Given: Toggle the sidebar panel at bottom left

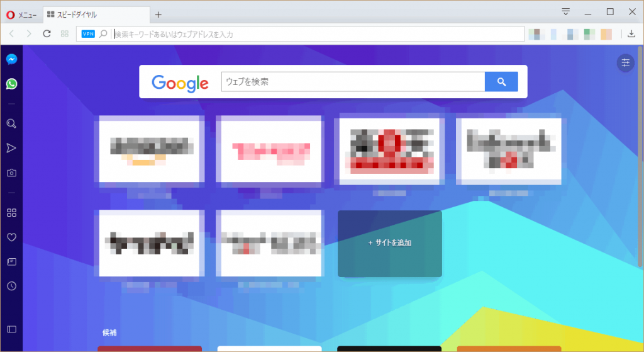Looking at the screenshot, I should pyautogui.click(x=11, y=329).
